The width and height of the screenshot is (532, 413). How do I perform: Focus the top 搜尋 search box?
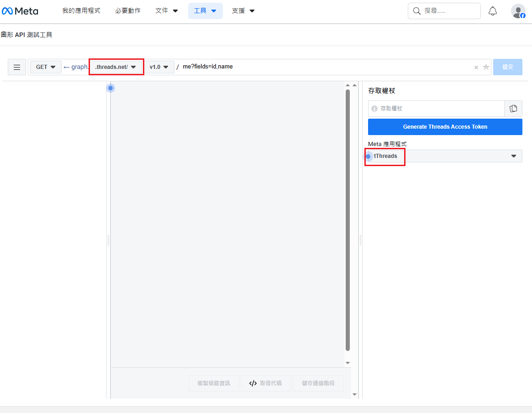pyautogui.click(x=444, y=11)
